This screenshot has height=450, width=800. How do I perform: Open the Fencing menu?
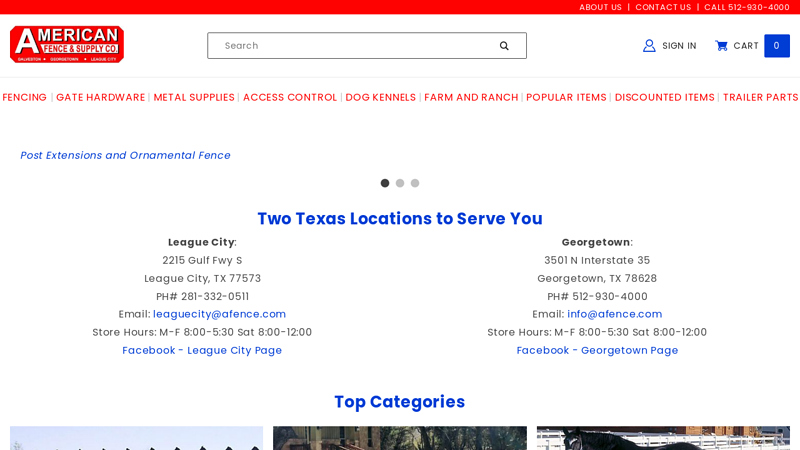coord(24,97)
